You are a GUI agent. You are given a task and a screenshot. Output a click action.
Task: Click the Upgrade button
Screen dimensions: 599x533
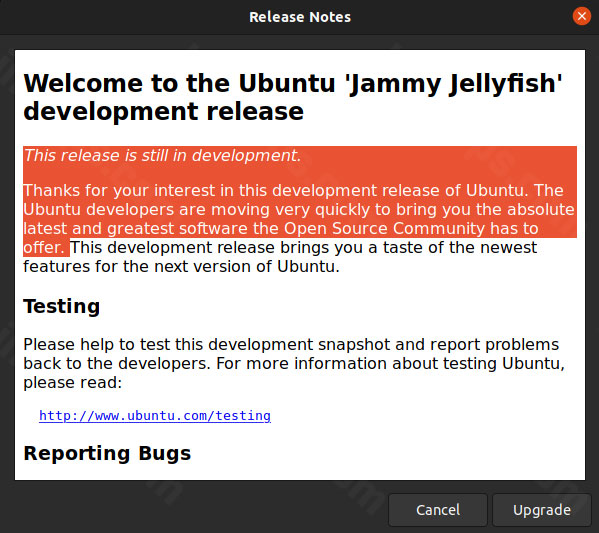[x=542, y=510]
